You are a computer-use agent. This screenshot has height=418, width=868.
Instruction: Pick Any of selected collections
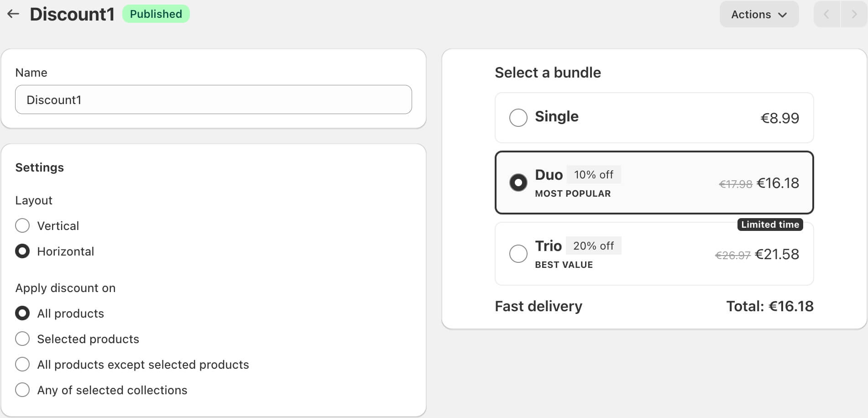[x=22, y=390]
